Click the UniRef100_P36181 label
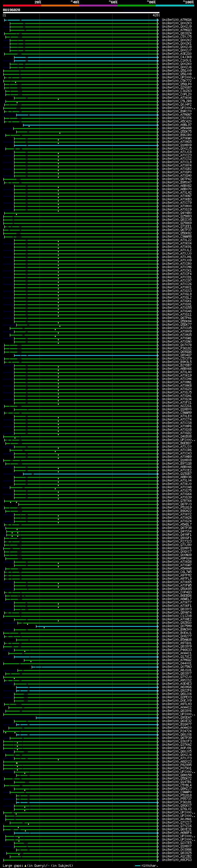The height and width of the screenshot is (868, 197). pos(177,802)
